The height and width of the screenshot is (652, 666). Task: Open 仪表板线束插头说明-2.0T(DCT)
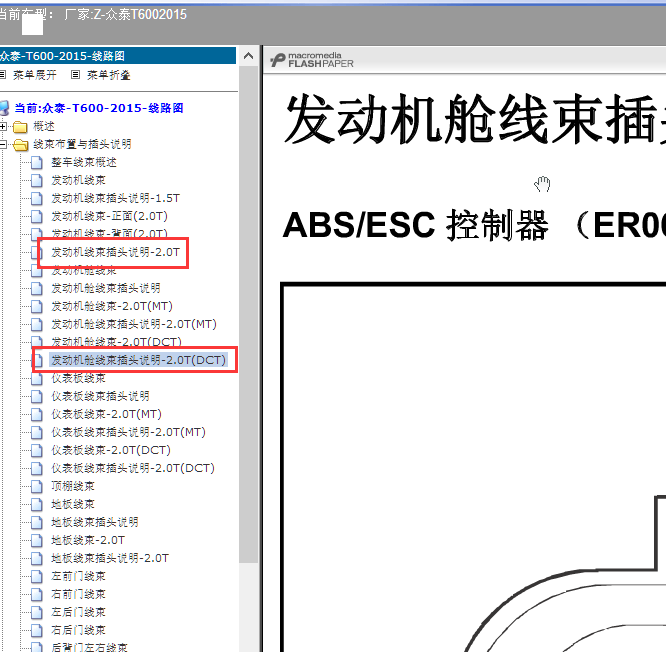(x=133, y=468)
